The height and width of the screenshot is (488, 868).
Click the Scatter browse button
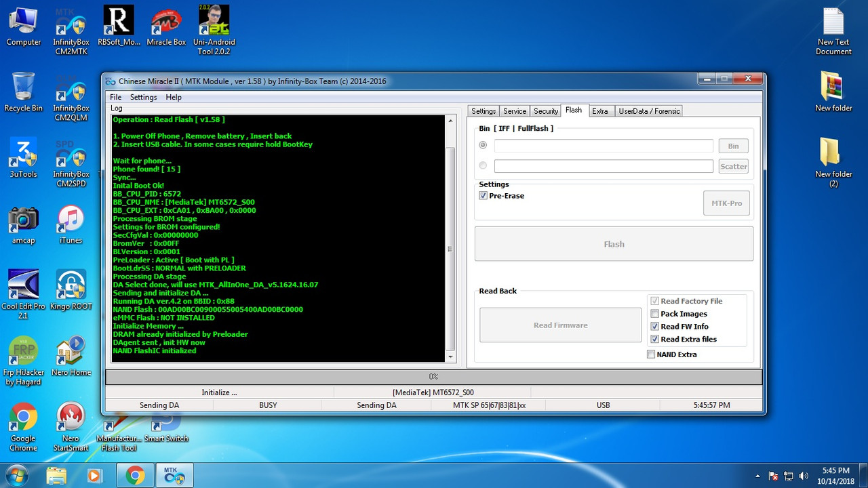[734, 166]
